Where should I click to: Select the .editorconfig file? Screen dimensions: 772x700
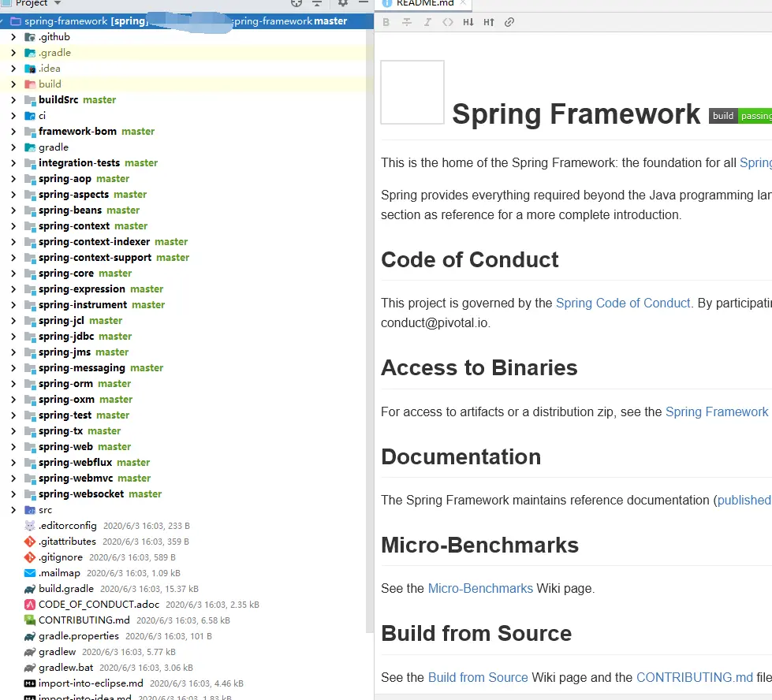tap(68, 526)
